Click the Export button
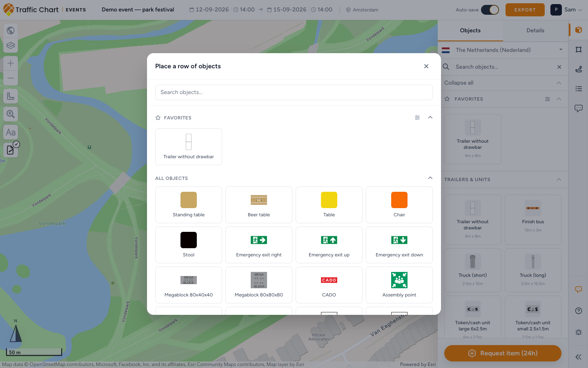 click(x=525, y=10)
